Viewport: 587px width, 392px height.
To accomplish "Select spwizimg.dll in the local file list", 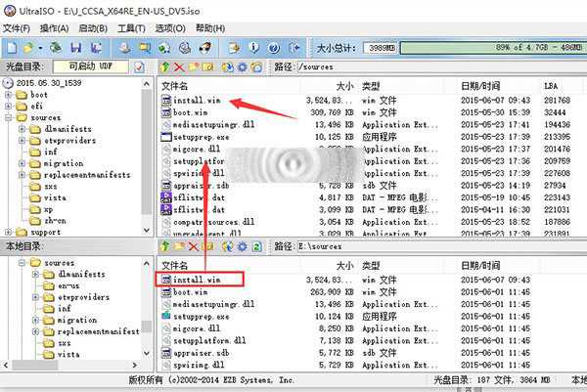I will pyautogui.click(x=199, y=365).
